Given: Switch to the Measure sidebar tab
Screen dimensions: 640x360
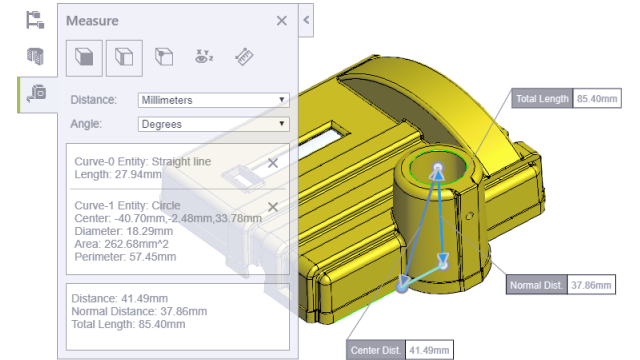Looking at the screenshot, I should coord(37,93).
